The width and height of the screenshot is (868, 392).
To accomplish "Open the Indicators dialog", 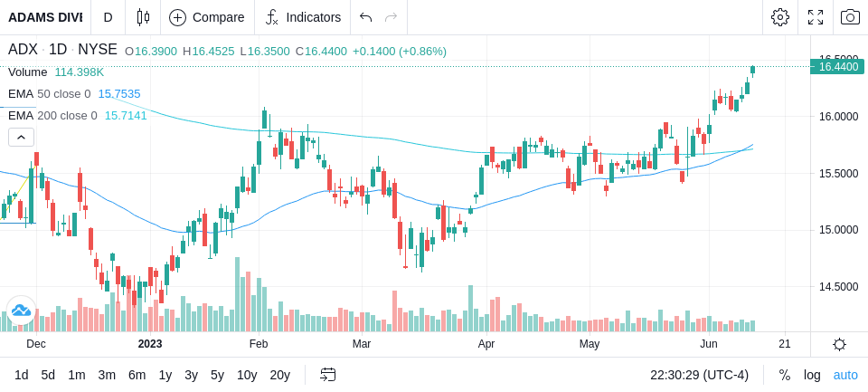I will tap(303, 17).
